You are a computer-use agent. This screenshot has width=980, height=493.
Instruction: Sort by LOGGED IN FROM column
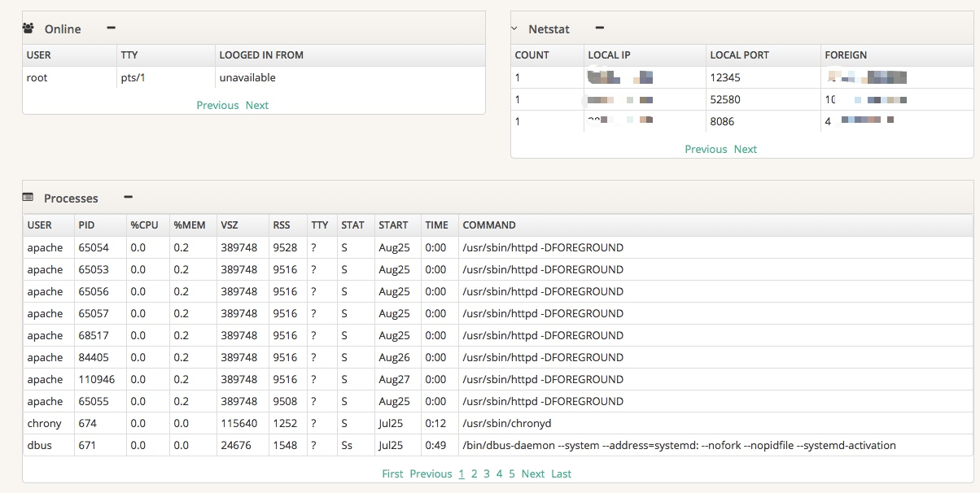[x=350, y=55]
